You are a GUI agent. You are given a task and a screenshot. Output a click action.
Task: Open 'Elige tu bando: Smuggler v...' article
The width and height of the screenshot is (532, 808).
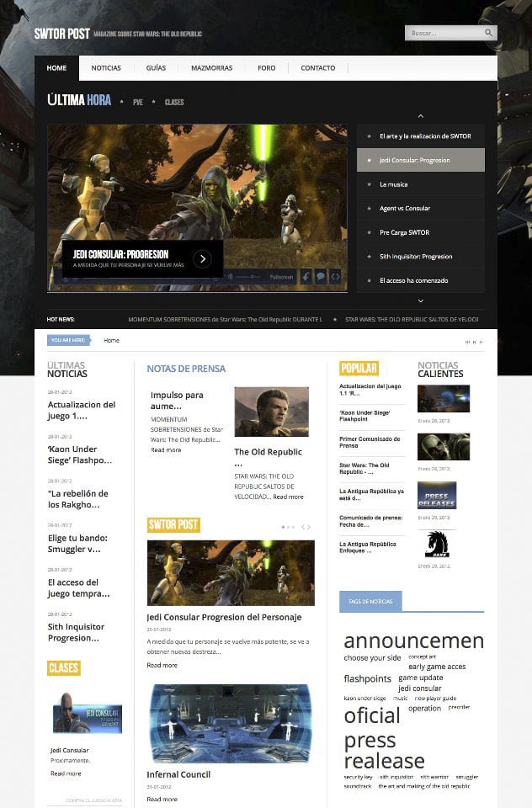pos(77,544)
